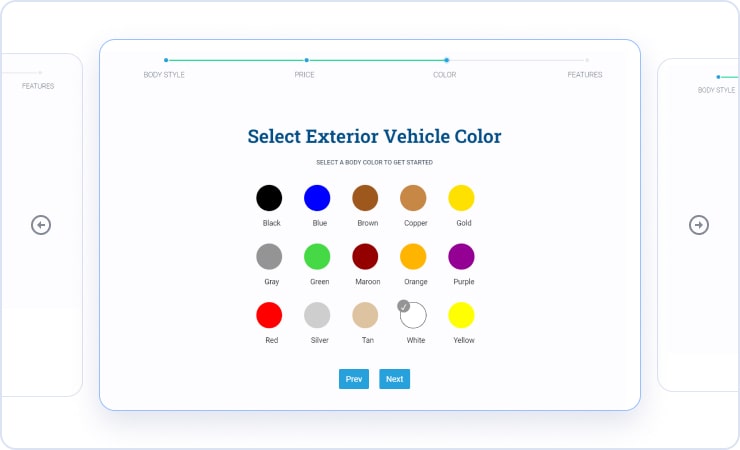
Task: Pick the Brown color circle
Action: tap(365, 198)
